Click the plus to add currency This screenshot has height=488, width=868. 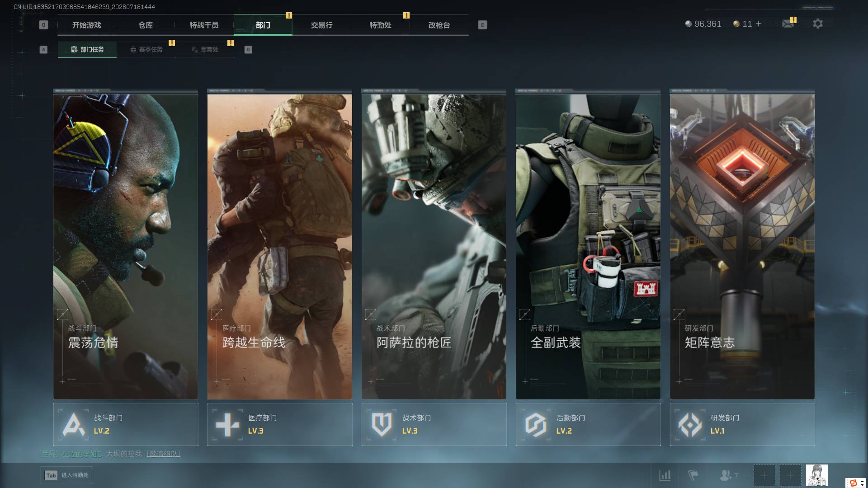759,23
